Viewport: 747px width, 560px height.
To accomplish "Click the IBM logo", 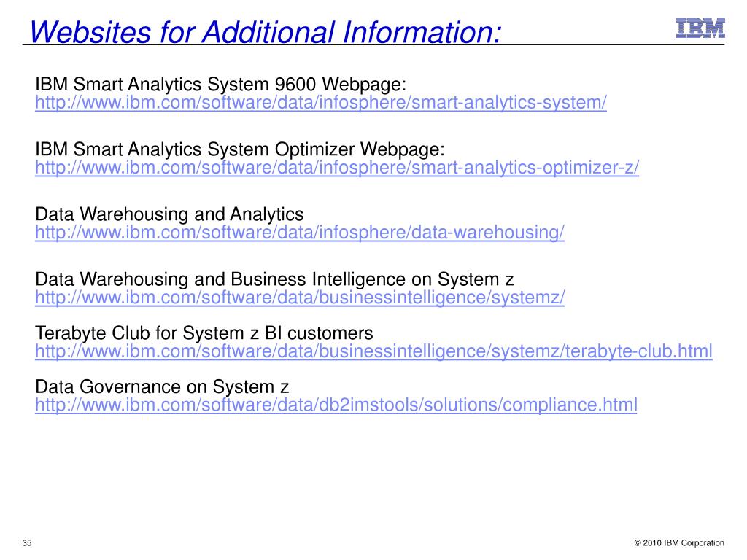I will coord(700,28).
